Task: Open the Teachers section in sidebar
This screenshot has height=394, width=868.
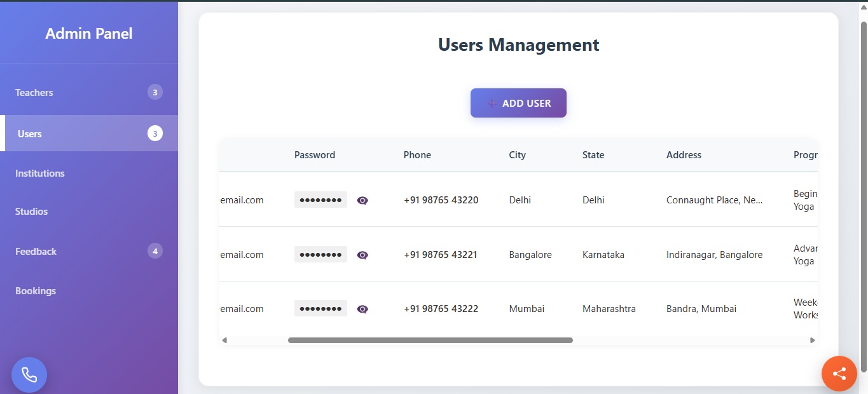Action: point(34,93)
